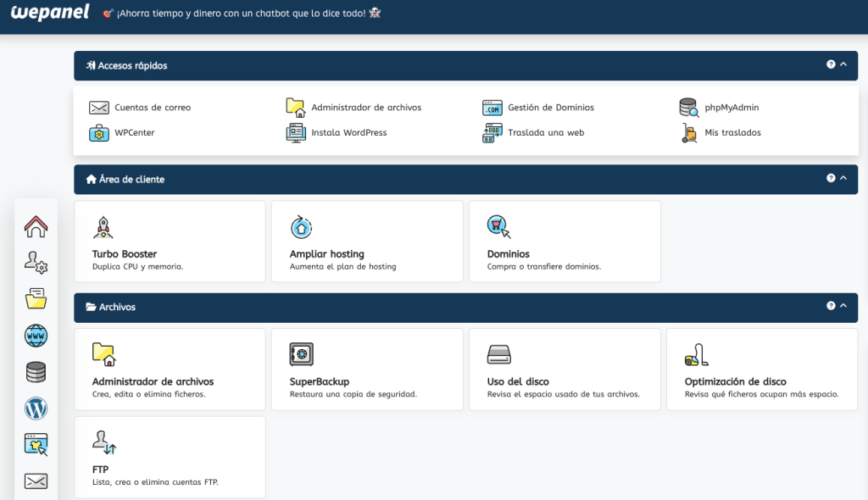
Task: Open the FTP card title
Action: (x=100, y=469)
